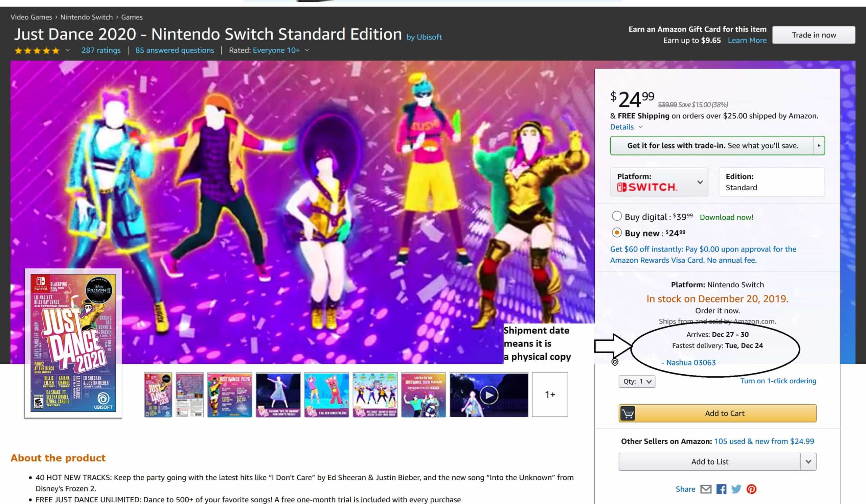The width and height of the screenshot is (866, 504).
Task: Open the 85 answered questions link
Action: coord(175,50)
